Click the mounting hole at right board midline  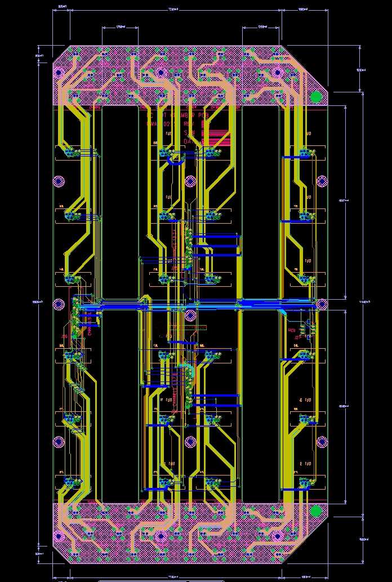point(322,304)
